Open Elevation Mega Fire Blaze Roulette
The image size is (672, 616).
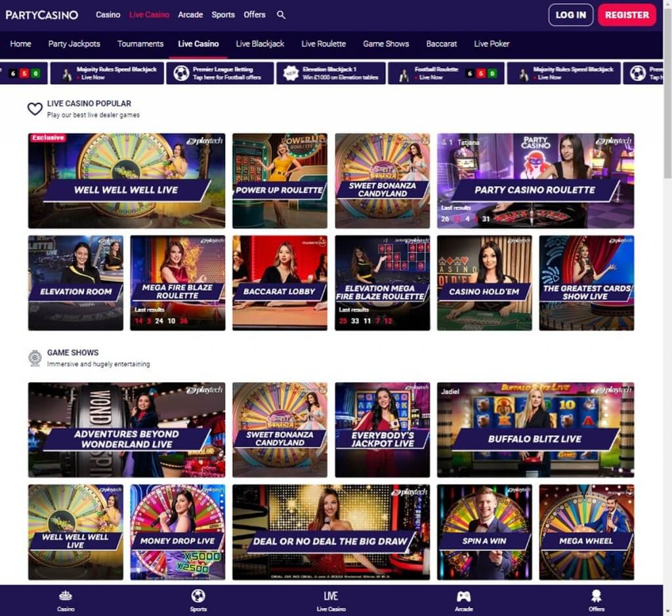[383, 283]
